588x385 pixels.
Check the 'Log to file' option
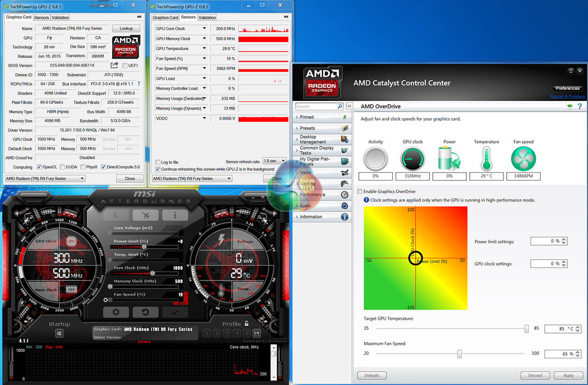point(158,162)
